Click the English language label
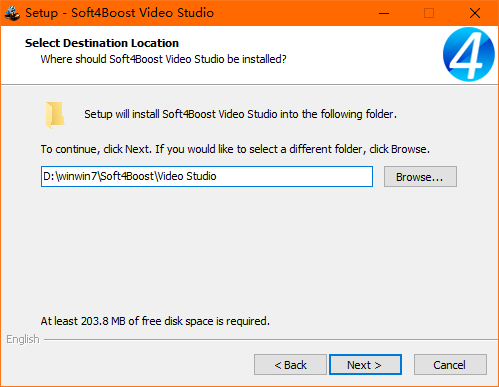 click(23, 339)
